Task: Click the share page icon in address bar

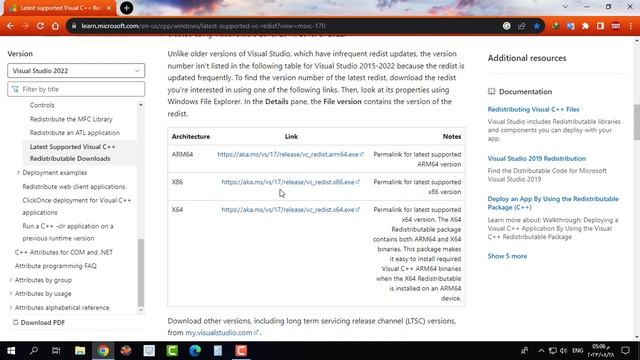Action: pos(521,26)
